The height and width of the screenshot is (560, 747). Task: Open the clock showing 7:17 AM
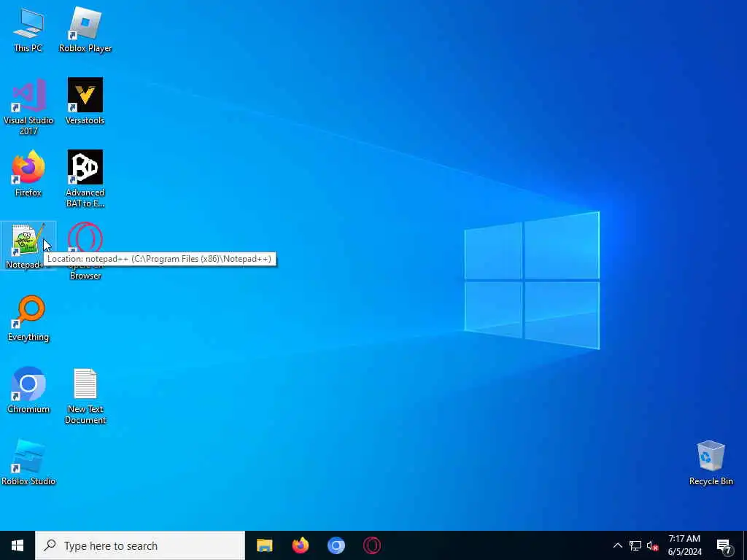(x=684, y=545)
